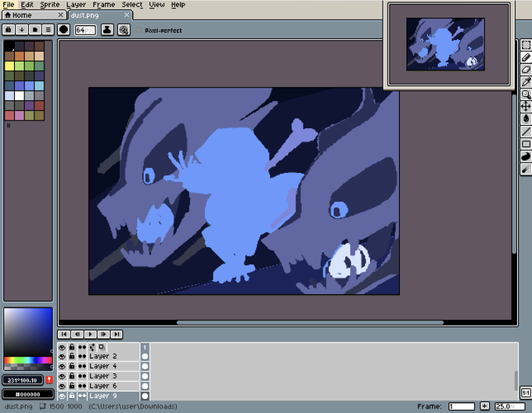
Task: Select the Paint Bucket tool
Action: click(x=526, y=119)
